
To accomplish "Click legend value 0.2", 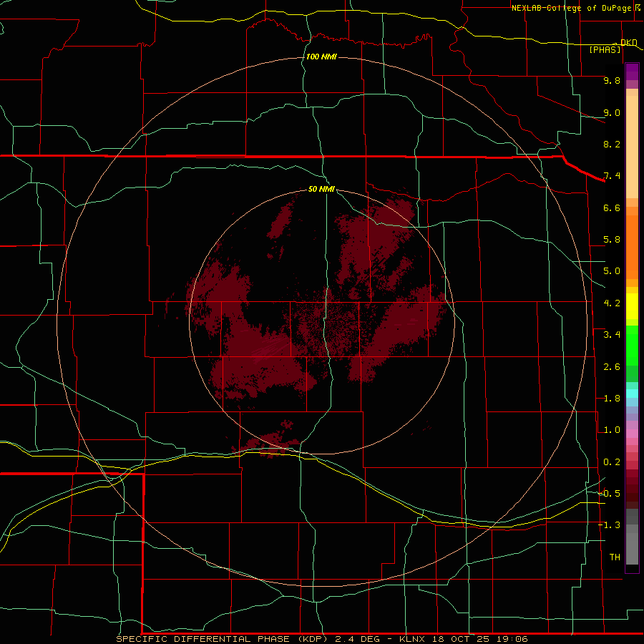I will 612,462.
